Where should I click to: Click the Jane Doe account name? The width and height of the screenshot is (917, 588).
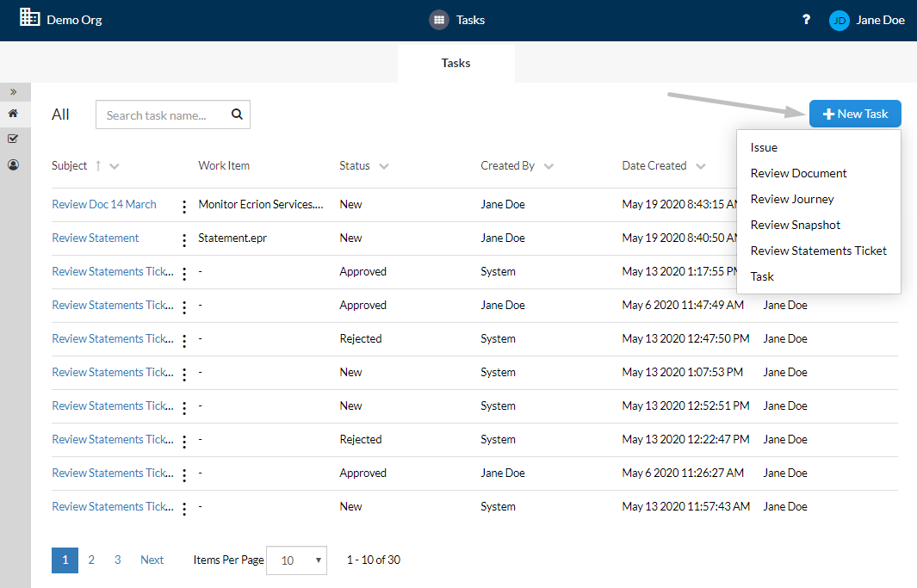(x=880, y=20)
